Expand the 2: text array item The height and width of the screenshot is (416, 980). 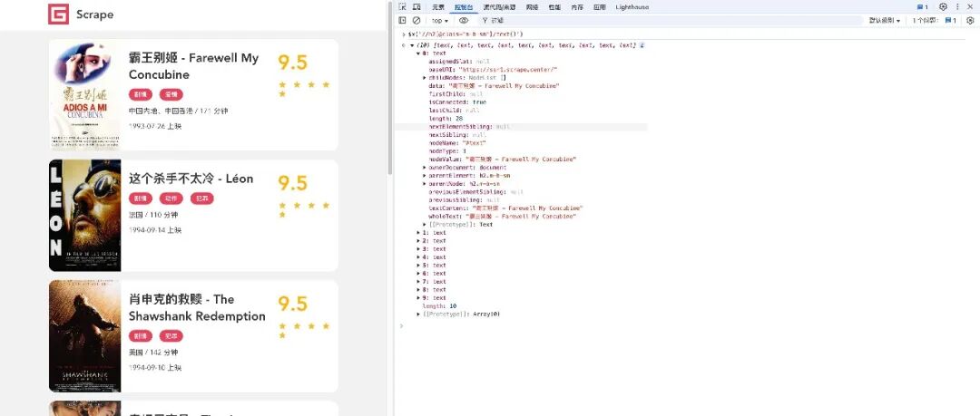[418, 240]
